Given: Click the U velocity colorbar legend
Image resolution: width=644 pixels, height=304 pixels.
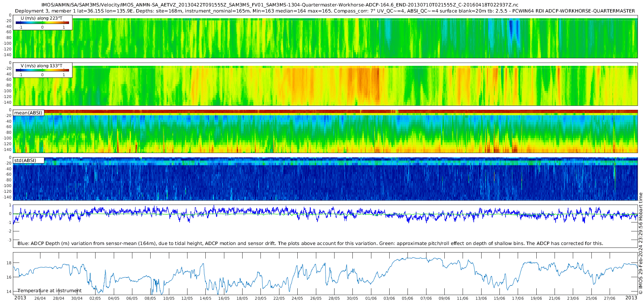Looking at the screenshot, I should [x=42, y=23].
